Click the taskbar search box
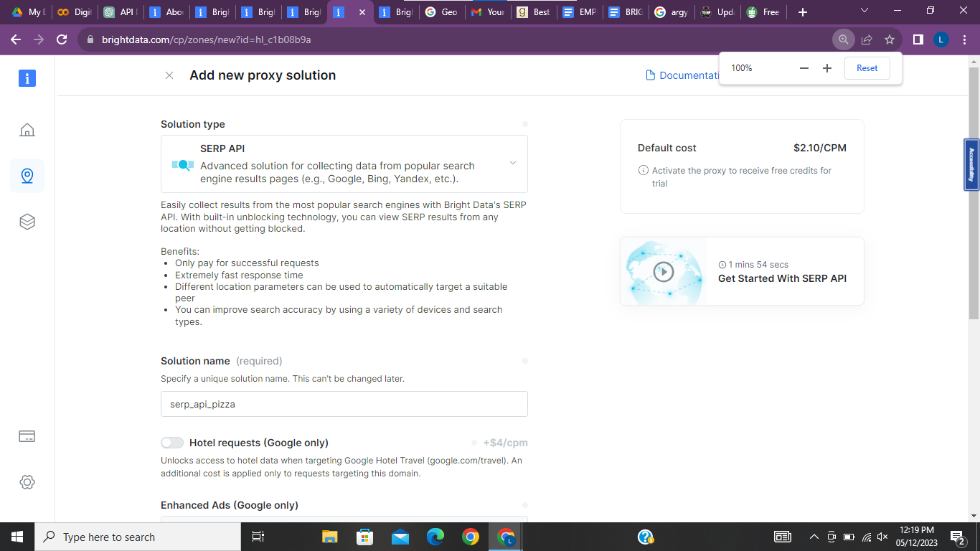 tap(138, 537)
